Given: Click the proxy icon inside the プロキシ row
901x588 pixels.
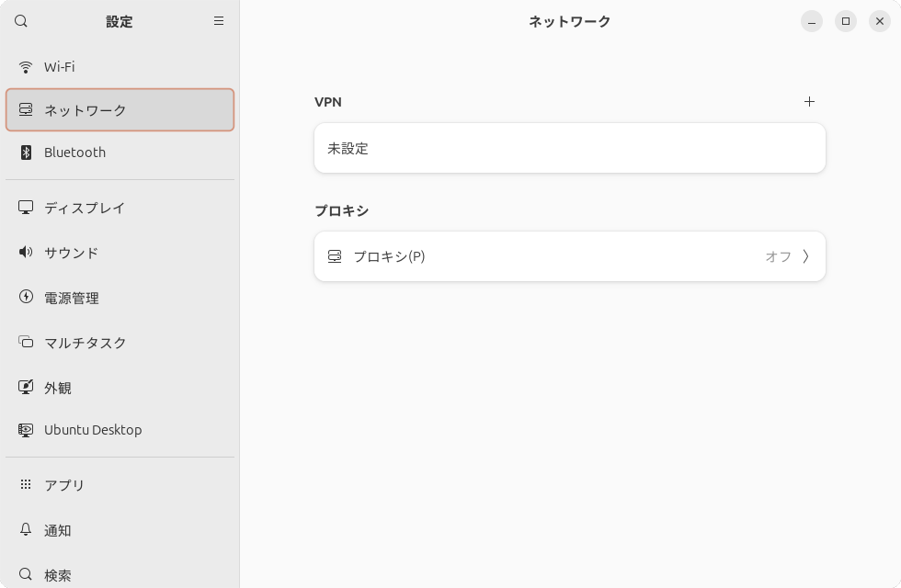Looking at the screenshot, I should (x=334, y=256).
